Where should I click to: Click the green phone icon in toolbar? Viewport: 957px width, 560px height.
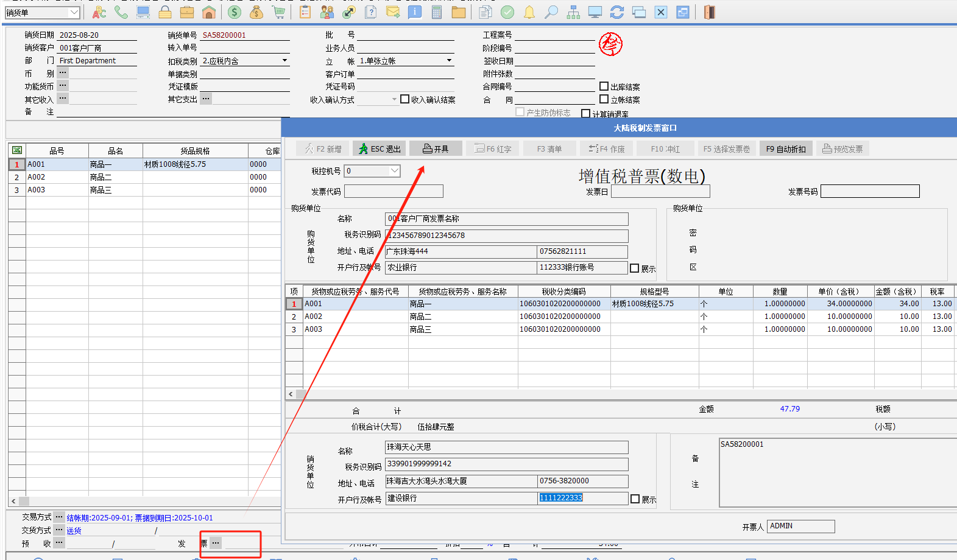pos(121,12)
